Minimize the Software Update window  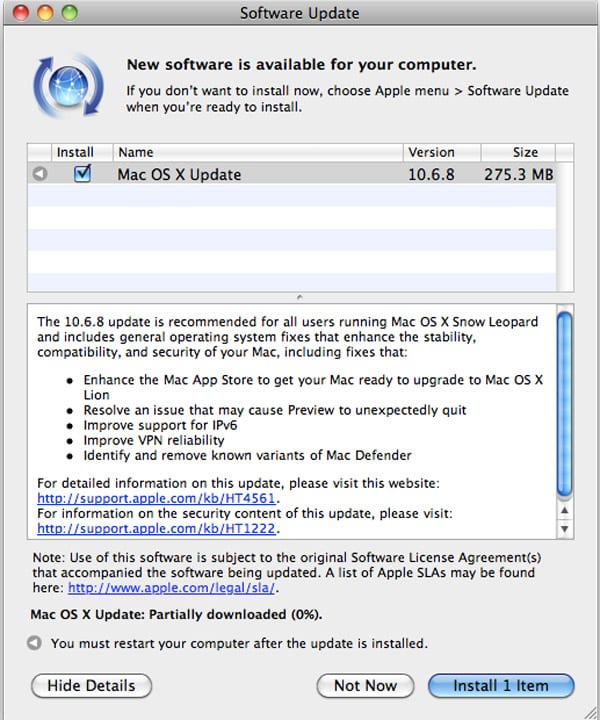point(45,14)
